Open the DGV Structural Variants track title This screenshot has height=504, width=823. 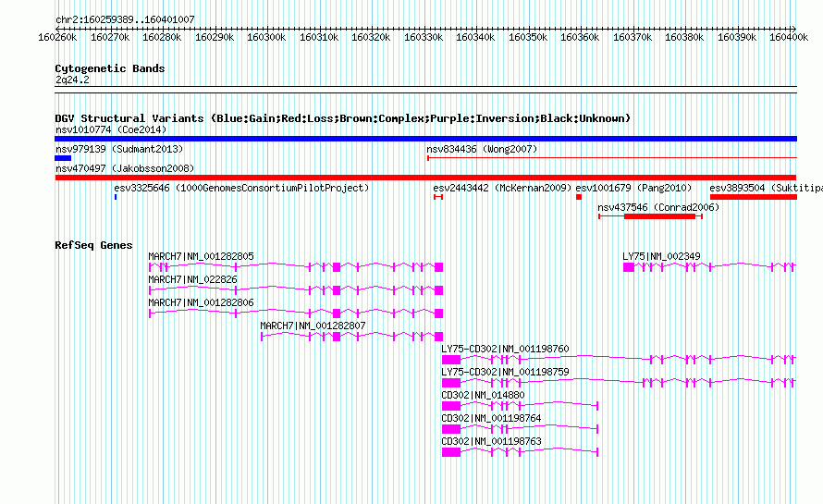pos(343,118)
